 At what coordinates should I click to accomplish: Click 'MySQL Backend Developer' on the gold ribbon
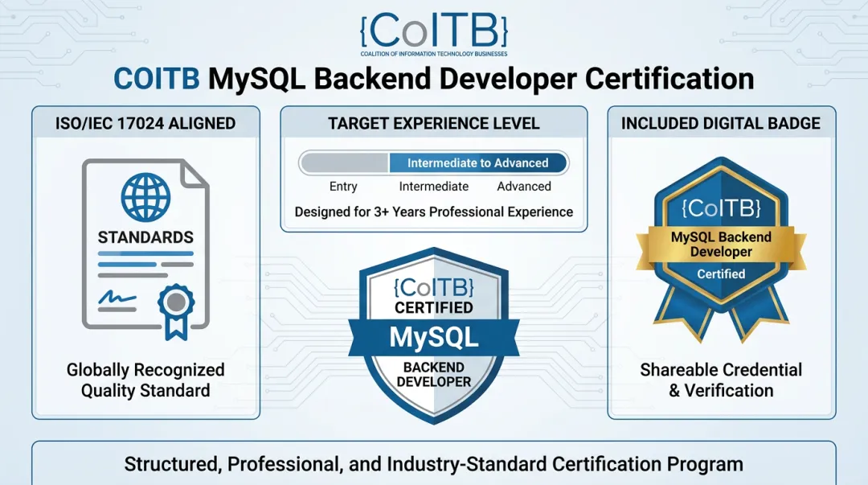click(x=721, y=245)
